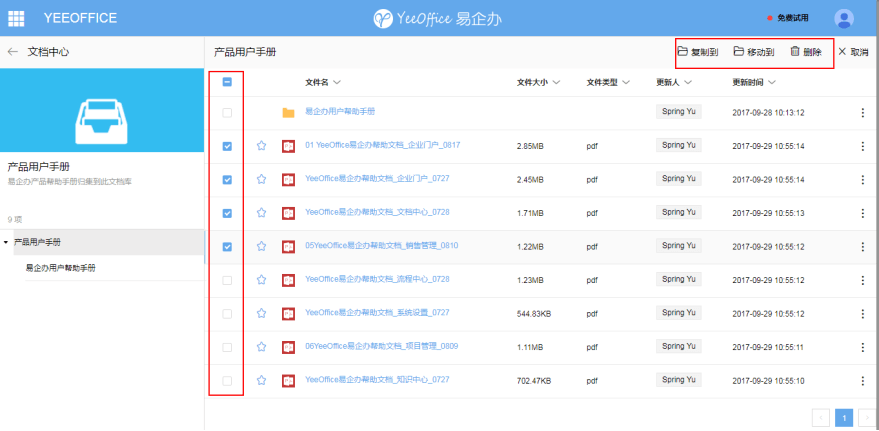Click the PDF icon of 知识中心_0727 file
Image resolution: width=879 pixels, height=431 pixels.
289,381
